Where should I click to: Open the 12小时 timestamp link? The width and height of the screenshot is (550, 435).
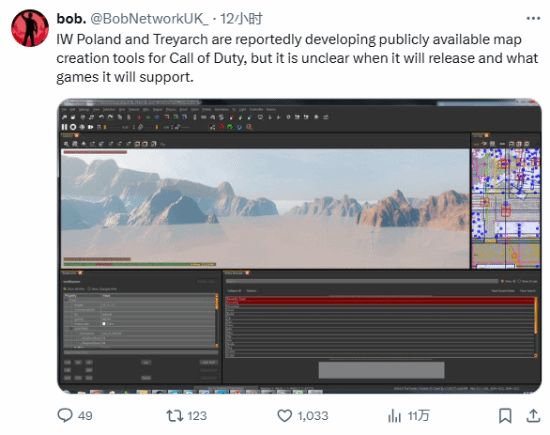(241, 18)
